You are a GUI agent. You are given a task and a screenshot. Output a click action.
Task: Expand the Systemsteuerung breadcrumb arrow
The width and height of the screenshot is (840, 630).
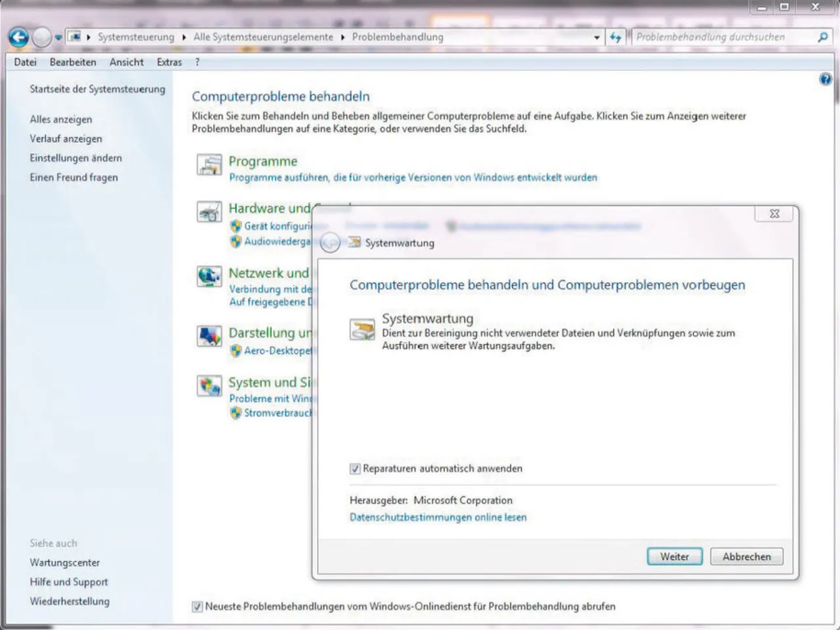(184, 37)
